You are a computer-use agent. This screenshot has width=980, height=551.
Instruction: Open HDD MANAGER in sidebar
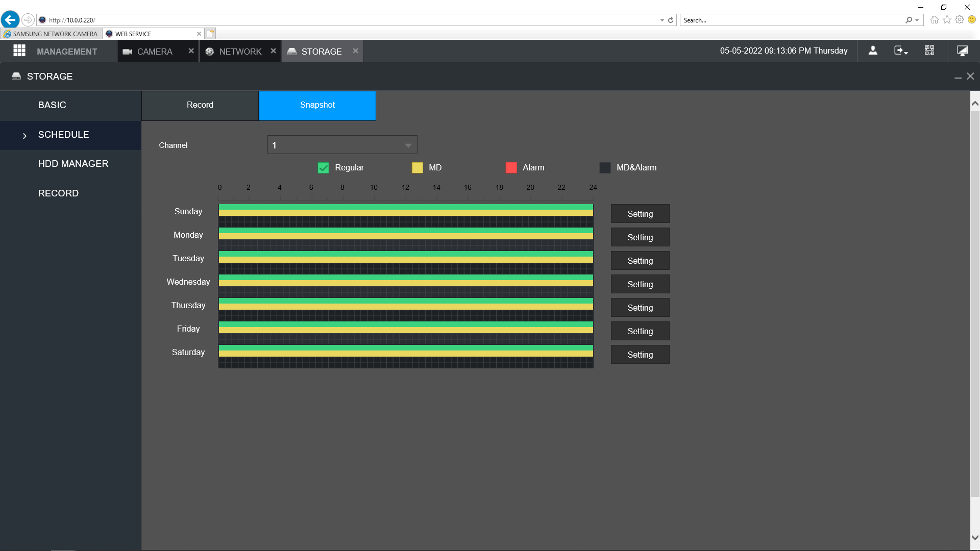coord(70,164)
